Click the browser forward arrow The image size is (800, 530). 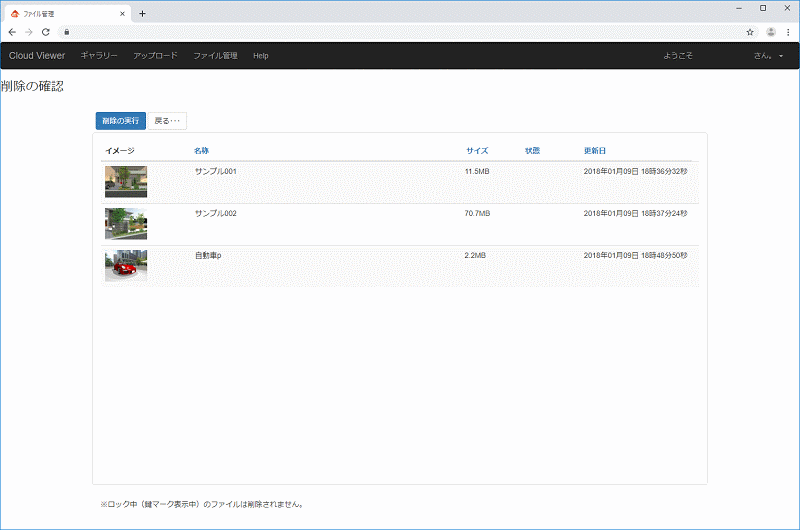tap(29, 32)
